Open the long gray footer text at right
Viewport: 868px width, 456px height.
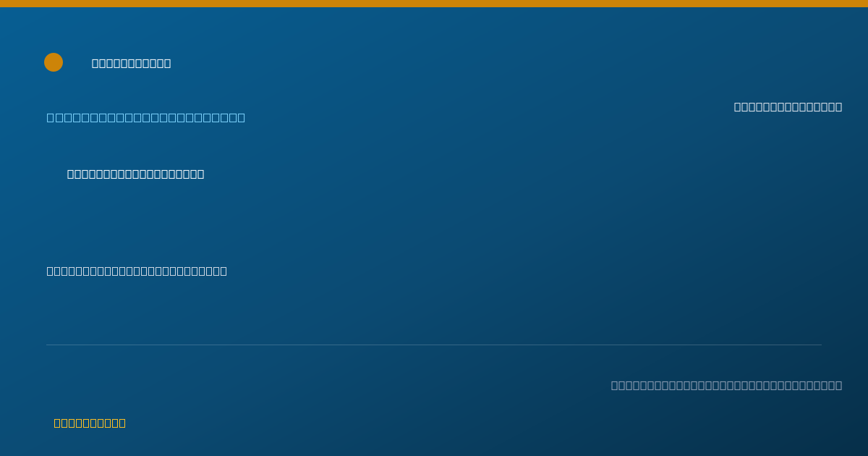click(726, 385)
